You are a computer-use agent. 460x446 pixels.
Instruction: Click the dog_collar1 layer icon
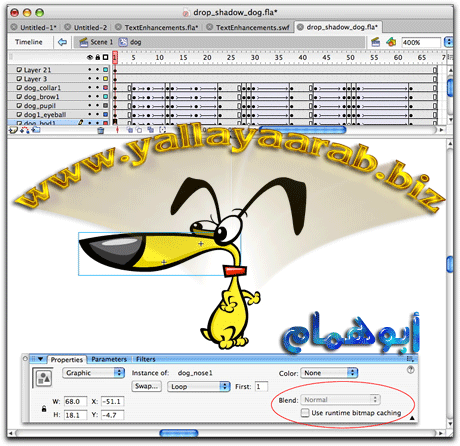click(19, 88)
